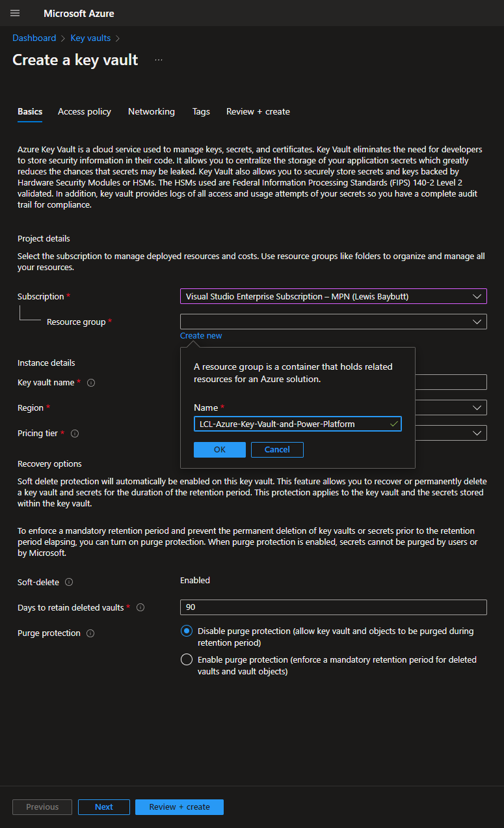Switch to the Basics tab
Screen dimensions: 504x828
pos(30,111)
